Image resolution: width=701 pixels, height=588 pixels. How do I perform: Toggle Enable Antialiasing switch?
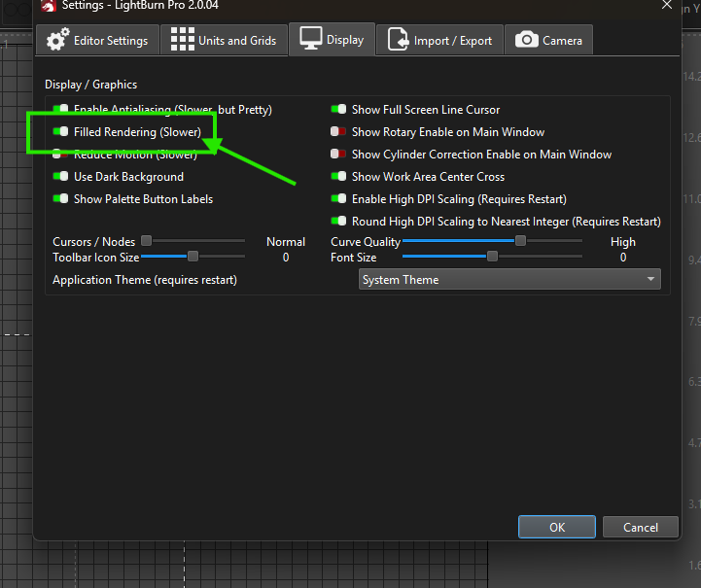pos(61,110)
